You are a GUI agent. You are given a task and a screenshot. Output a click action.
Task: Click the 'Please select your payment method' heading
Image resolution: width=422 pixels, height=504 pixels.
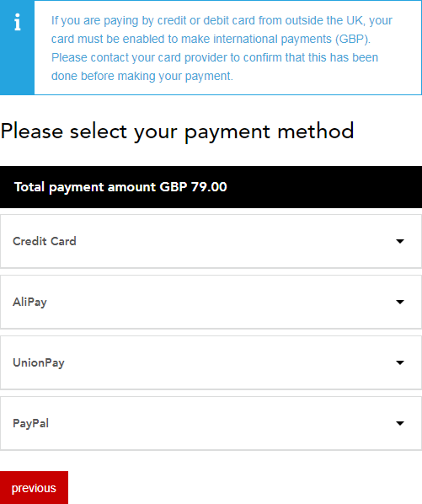pyautogui.click(x=177, y=131)
